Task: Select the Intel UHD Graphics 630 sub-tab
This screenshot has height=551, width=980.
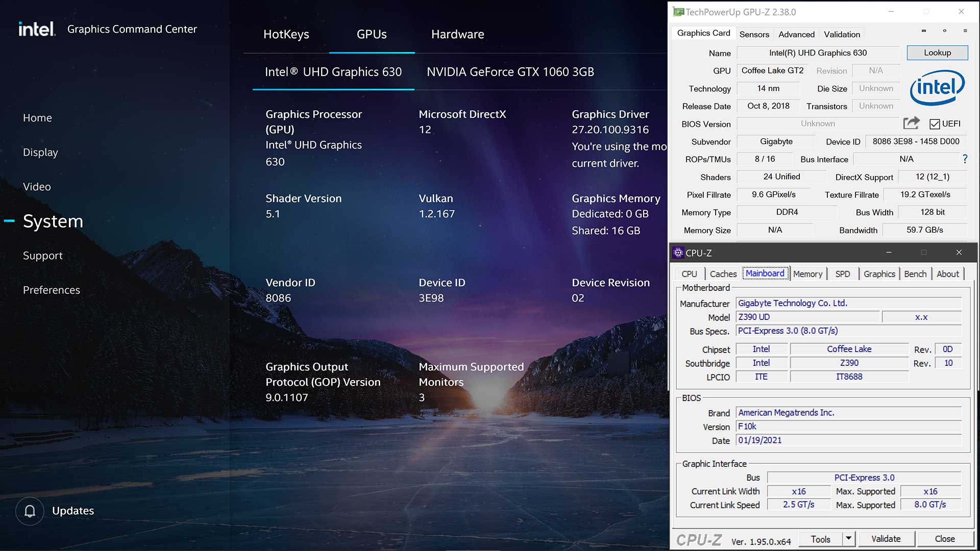Action: tap(333, 72)
